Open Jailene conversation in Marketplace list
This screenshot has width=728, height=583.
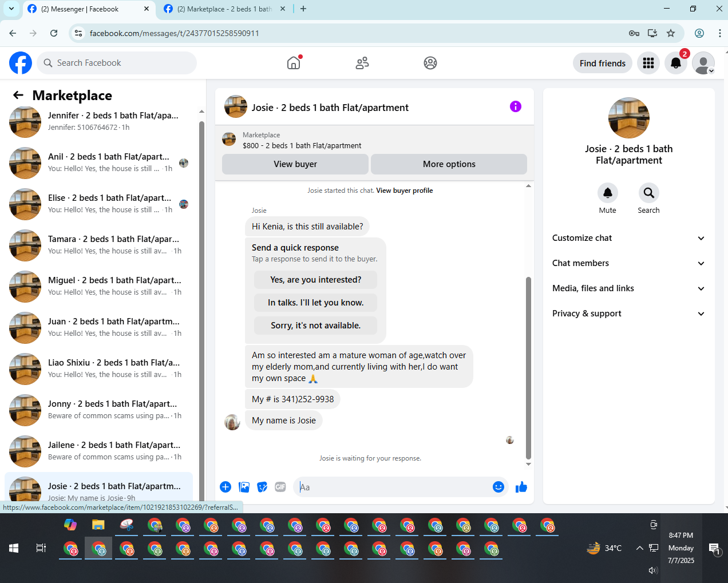coord(98,451)
